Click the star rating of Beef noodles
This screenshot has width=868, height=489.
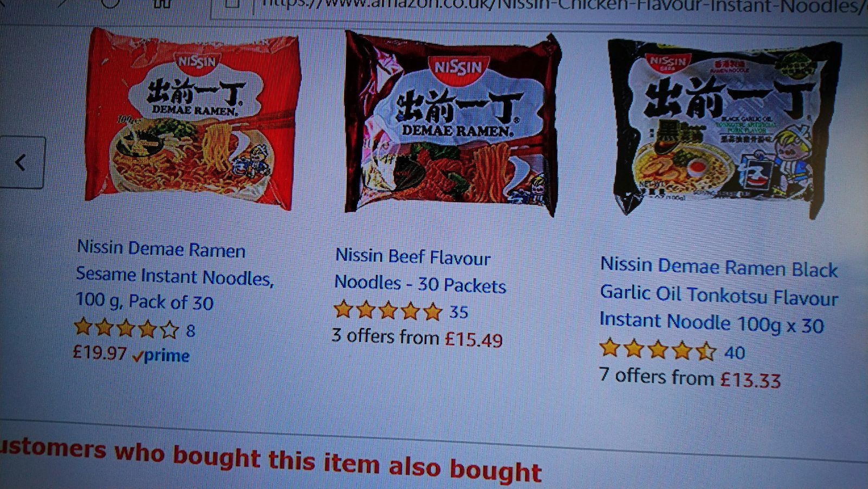click(388, 310)
